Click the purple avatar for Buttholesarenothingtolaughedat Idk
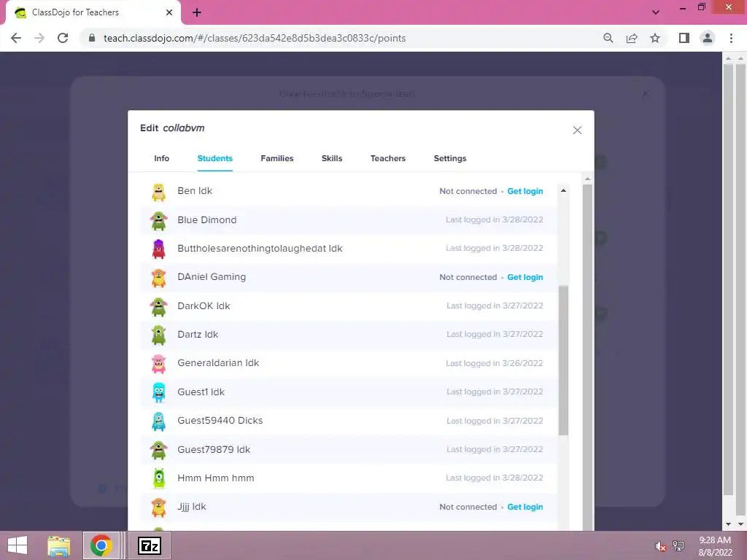747x560 pixels. point(158,249)
